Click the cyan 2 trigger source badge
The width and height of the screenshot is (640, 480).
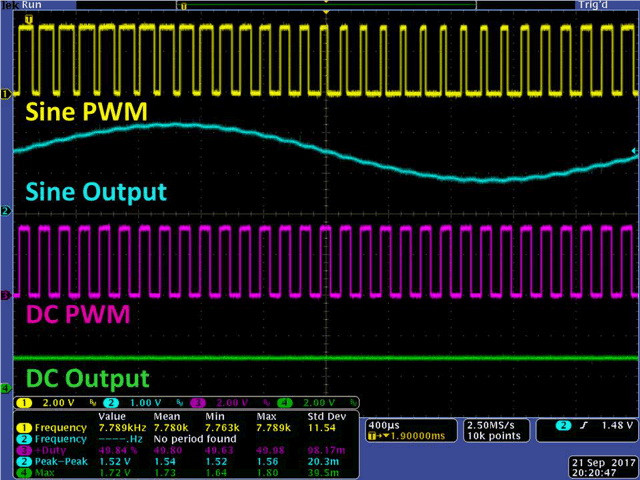click(564, 426)
